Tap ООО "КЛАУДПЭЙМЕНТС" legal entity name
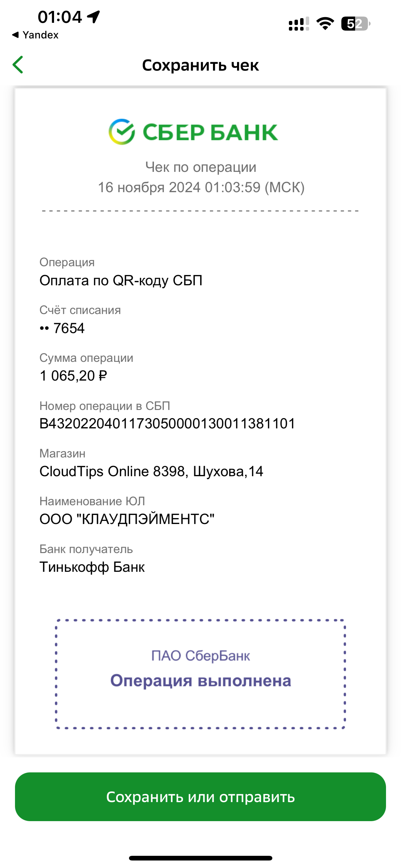Screen dimensions: 401x868 127,519
